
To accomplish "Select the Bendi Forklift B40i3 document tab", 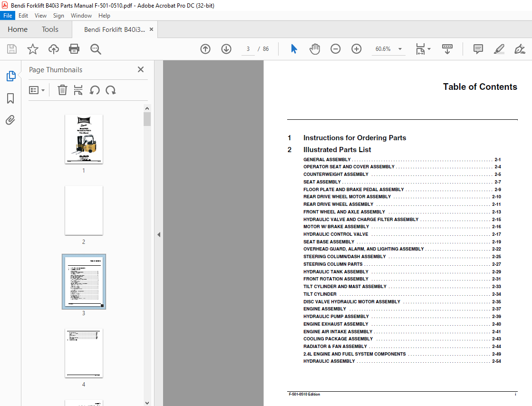I will click(x=114, y=29).
